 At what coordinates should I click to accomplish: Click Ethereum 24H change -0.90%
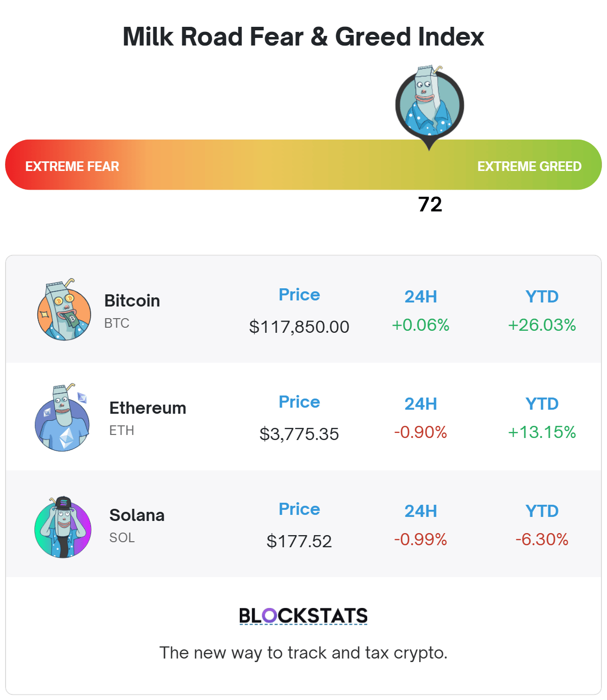pos(420,432)
